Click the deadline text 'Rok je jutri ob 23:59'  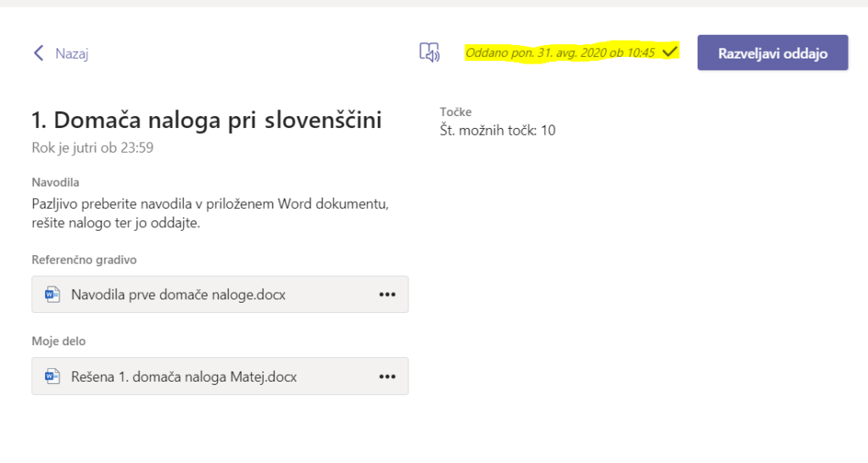pos(92,148)
